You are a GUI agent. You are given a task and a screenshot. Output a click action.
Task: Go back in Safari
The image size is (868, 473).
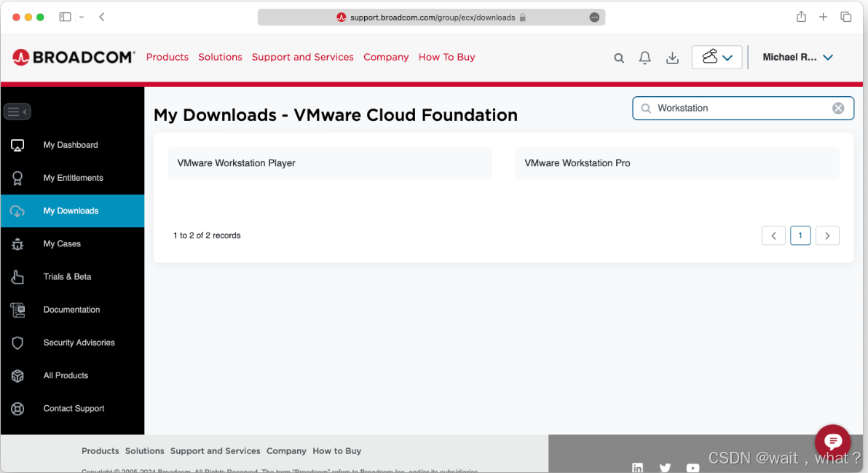click(102, 17)
